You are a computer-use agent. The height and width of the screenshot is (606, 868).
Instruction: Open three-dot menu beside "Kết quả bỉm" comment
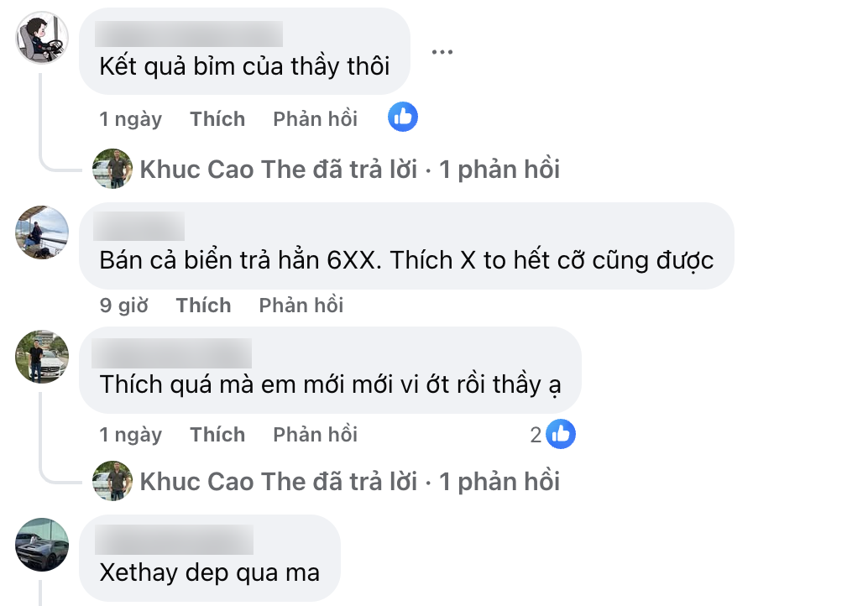(x=442, y=52)
